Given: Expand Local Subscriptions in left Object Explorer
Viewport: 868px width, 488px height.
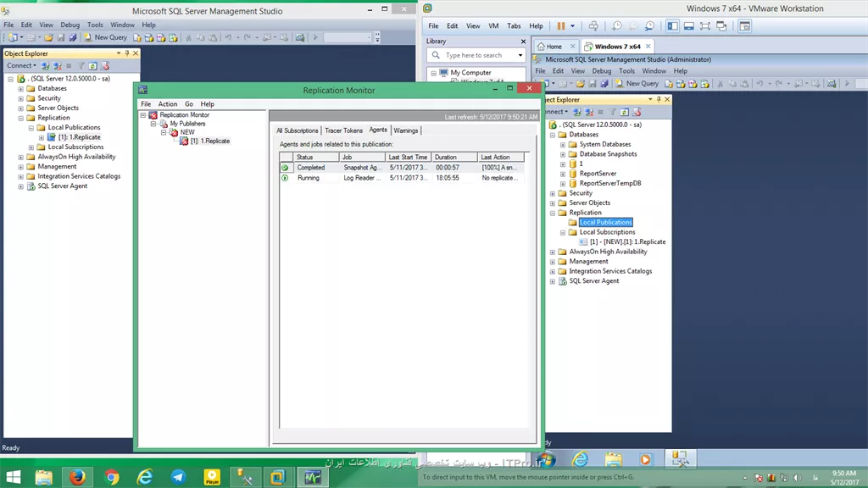Looking at the screenshot, I should point(31,147).
